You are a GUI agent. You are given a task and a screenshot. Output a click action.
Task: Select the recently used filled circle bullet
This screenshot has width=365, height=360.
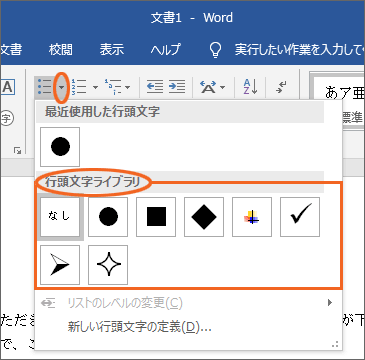click(60, 147)
